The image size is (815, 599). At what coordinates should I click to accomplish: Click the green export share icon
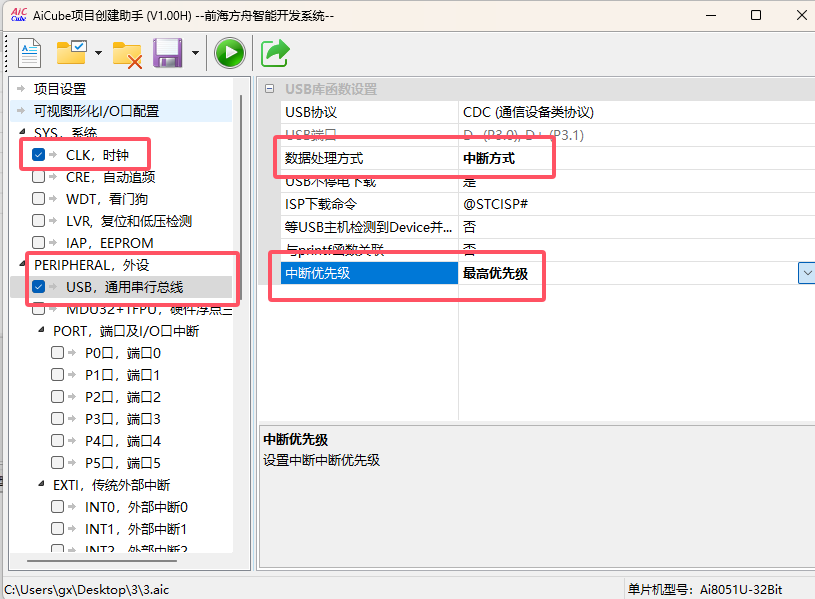(275, 53)
